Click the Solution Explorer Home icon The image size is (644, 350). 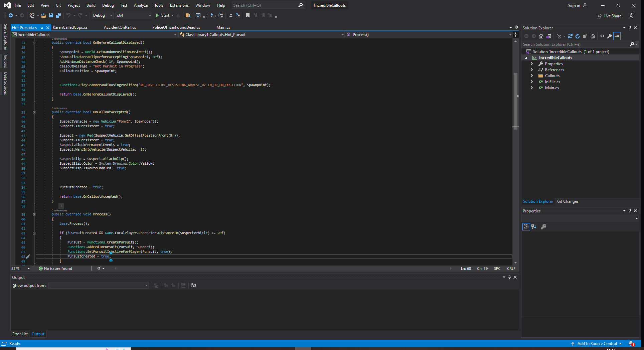(x=541, y=36)
